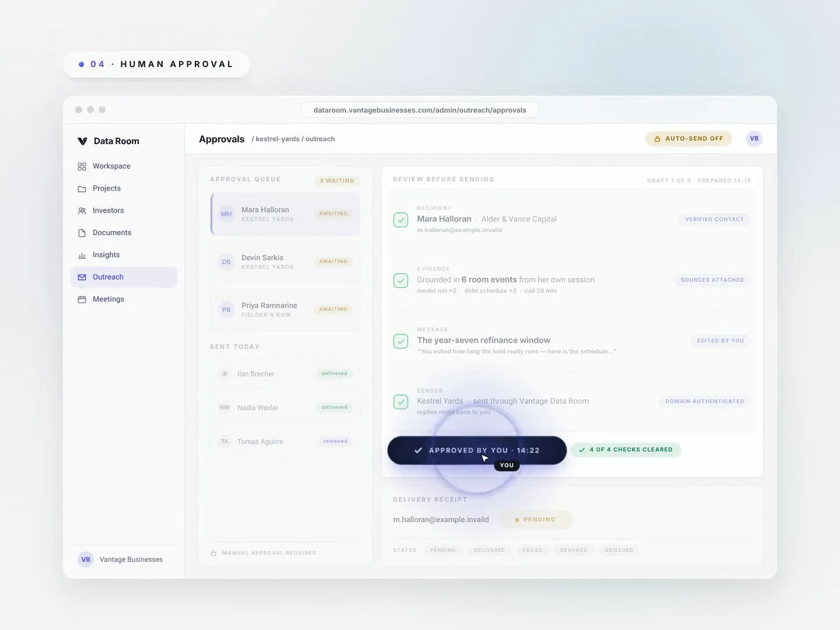Click the NW avatar in Sent Today
The width and height of the screenshot is (840, 630).
[x=225, y=408]
